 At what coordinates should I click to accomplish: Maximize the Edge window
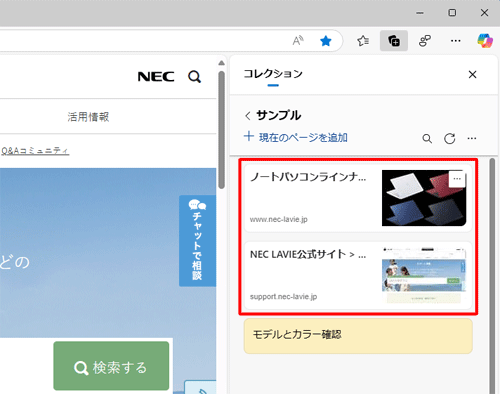pyautogui.click(x=452, y=13)
